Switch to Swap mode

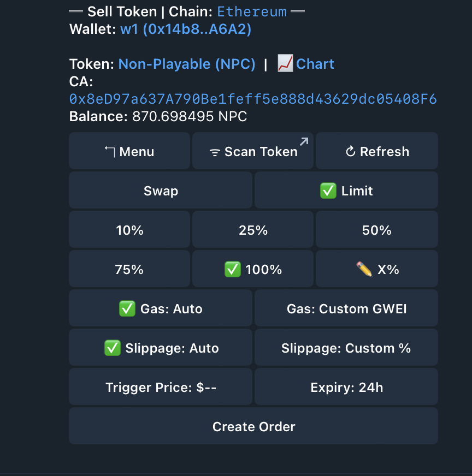[x=161, y=191]
